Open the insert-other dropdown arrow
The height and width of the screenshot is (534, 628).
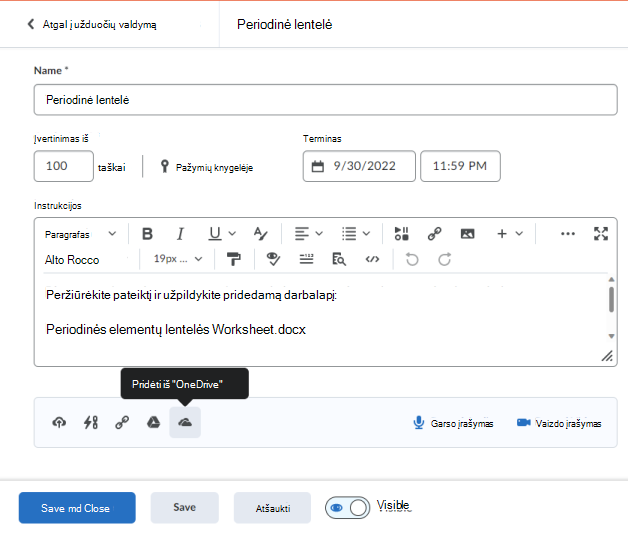coord(519,234)
